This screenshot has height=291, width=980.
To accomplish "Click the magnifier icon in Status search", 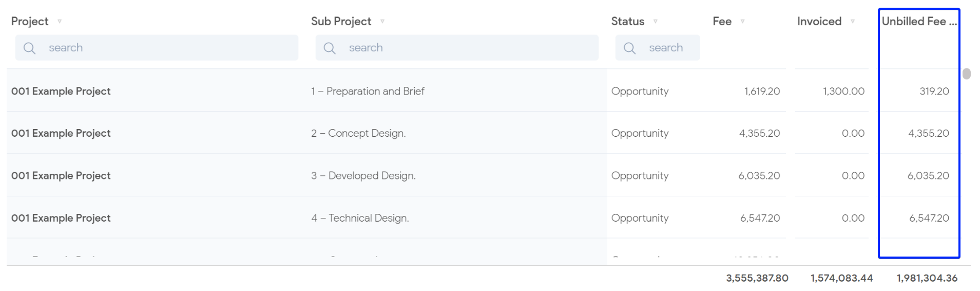I will click(x=629, y=48).
